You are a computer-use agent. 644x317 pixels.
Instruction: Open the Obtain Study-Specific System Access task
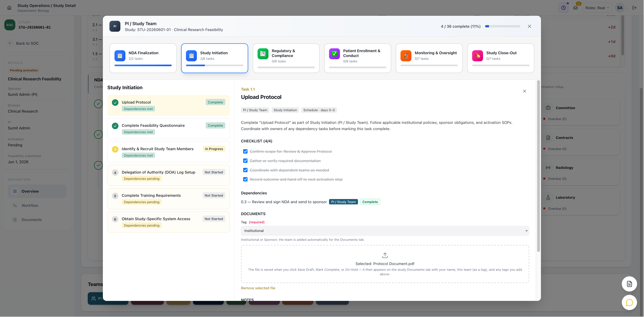168,222
